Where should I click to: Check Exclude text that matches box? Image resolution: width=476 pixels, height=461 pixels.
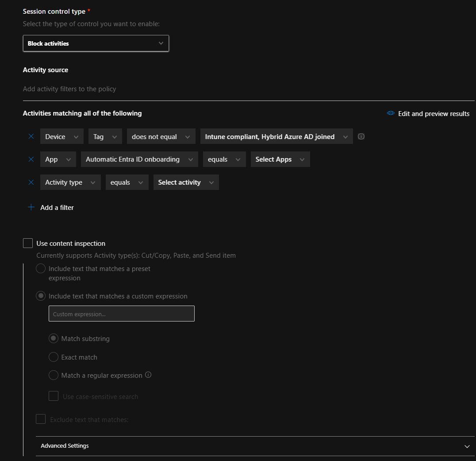point(41,419)
